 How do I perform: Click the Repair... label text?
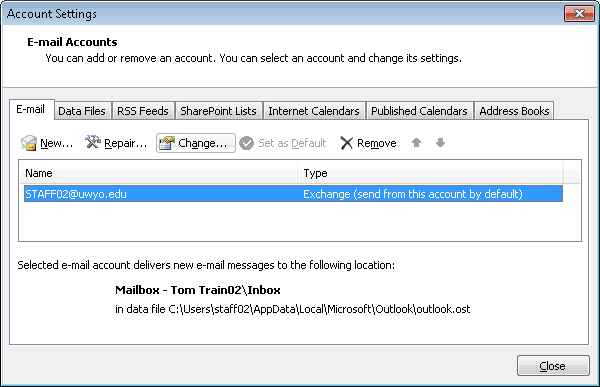(126, 143)
